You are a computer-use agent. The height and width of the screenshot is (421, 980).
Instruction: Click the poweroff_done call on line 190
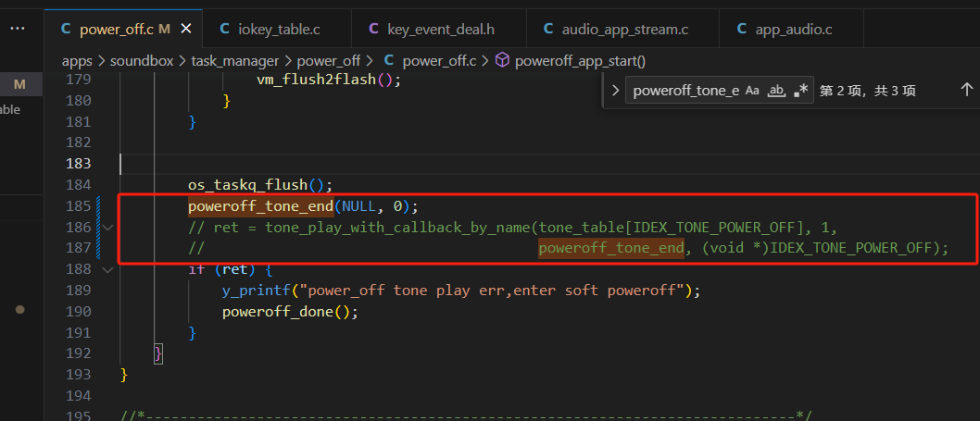tap(278, 312)
